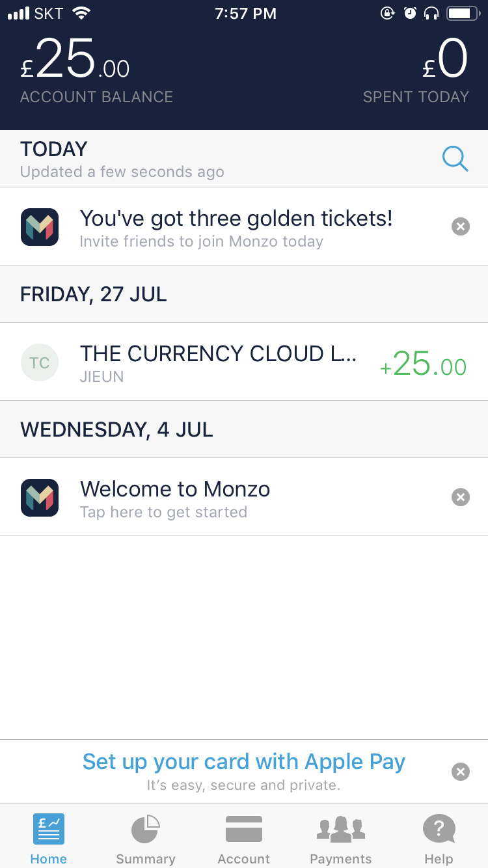Go to the Payments tab
The height and width of the screenshot is (868, 488).
tap(341, 840)
